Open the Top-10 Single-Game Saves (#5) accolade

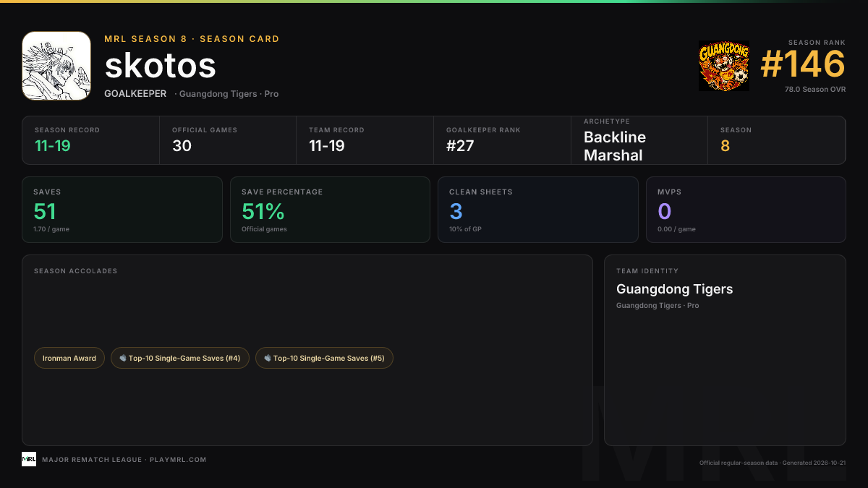tap(325, 358)
